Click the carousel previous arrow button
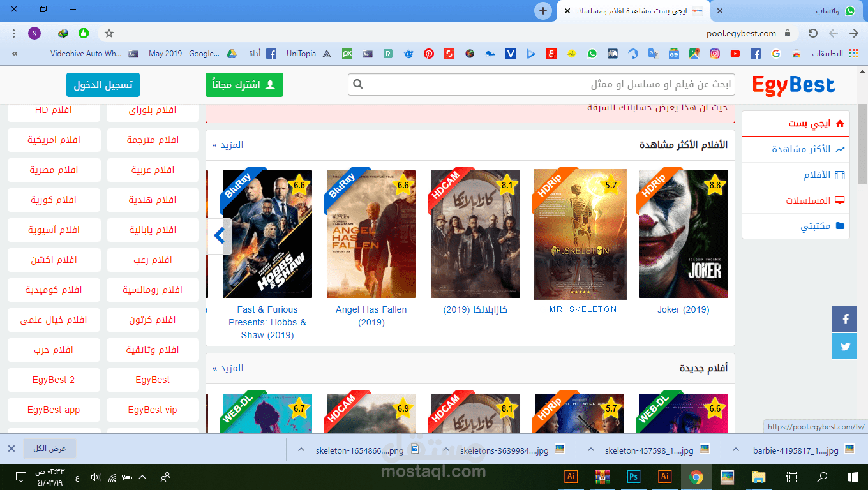The width and height of the screenshot is (868, 490). pos(220,236)
